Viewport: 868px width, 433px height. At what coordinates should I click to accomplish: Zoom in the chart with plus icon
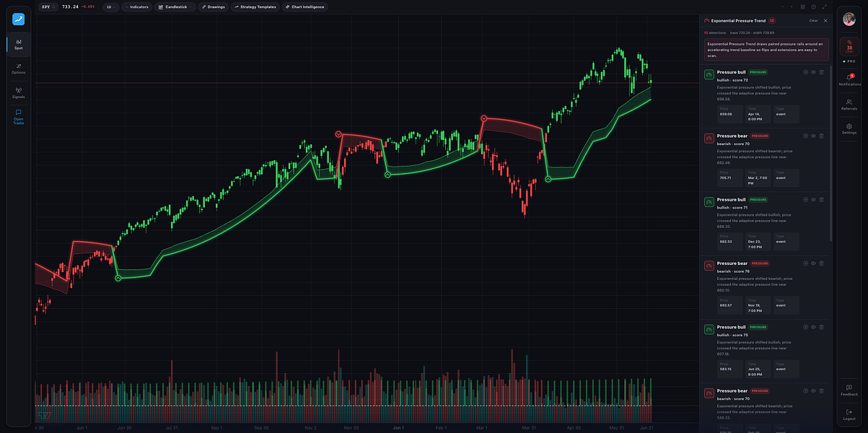pyautogui.click(x=793, y=6)
